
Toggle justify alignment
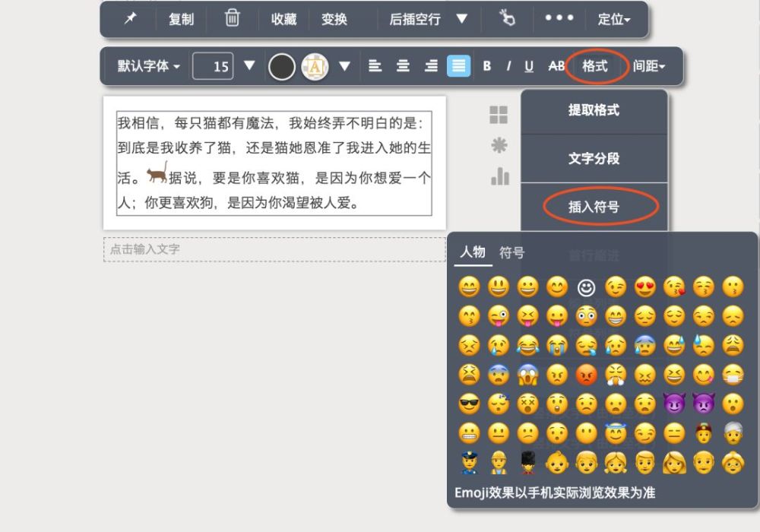click(x=458, y=66)
